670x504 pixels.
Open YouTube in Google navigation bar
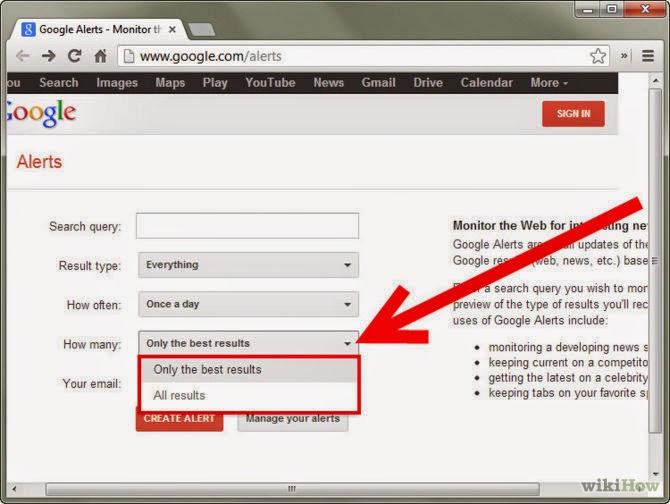tap(270, 82)
